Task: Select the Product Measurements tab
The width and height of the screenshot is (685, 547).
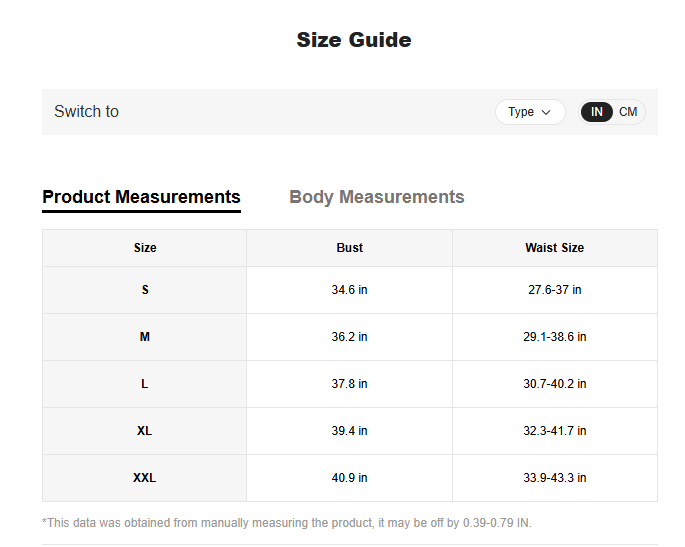Action: (x=141, y=197)
